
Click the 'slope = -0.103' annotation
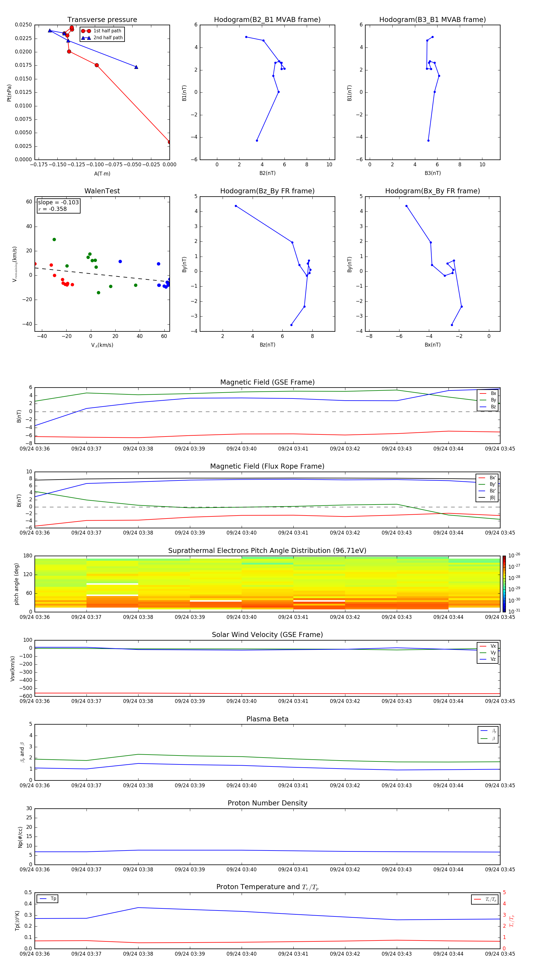tap(58, 203)
